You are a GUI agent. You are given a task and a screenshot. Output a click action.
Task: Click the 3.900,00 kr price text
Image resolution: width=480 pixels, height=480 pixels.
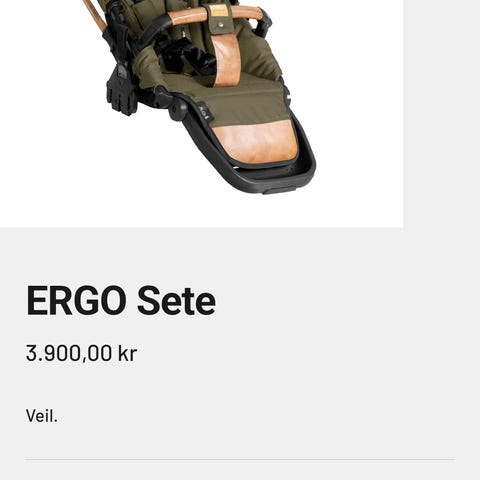point(81,353)
